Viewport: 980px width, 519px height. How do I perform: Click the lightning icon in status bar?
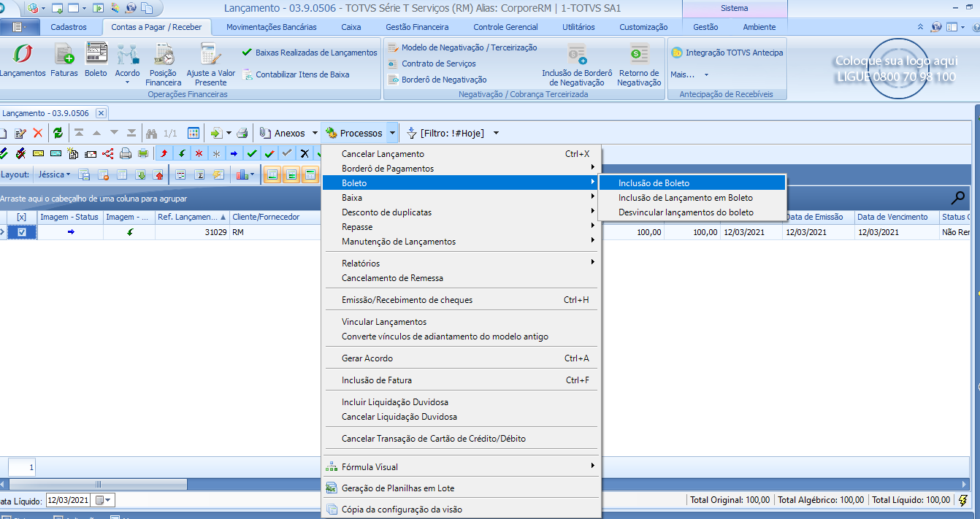point(964,500)
